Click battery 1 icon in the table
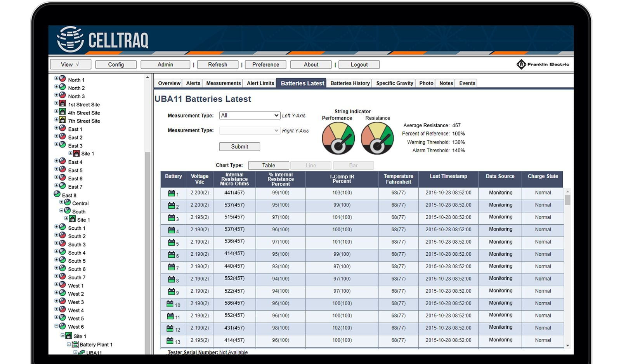The width and height of the screenshot is (621, 364). 172,193
